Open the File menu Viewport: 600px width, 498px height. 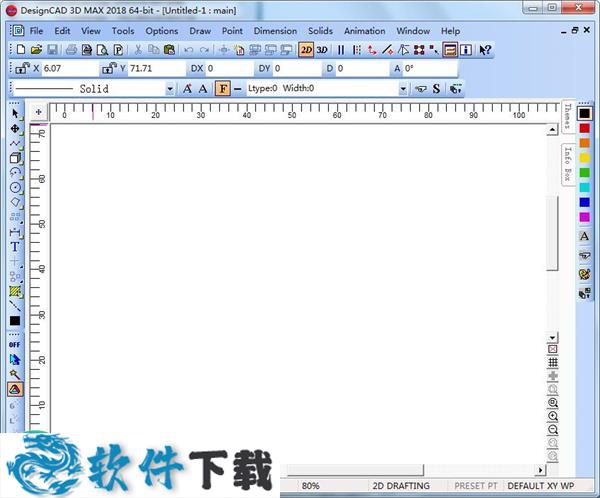point(36,31)
